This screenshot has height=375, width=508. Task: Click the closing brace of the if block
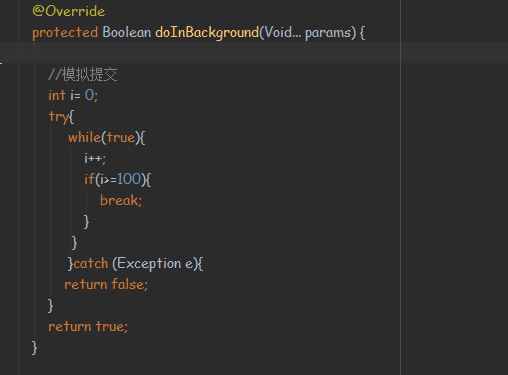click(x=86, y=221)
